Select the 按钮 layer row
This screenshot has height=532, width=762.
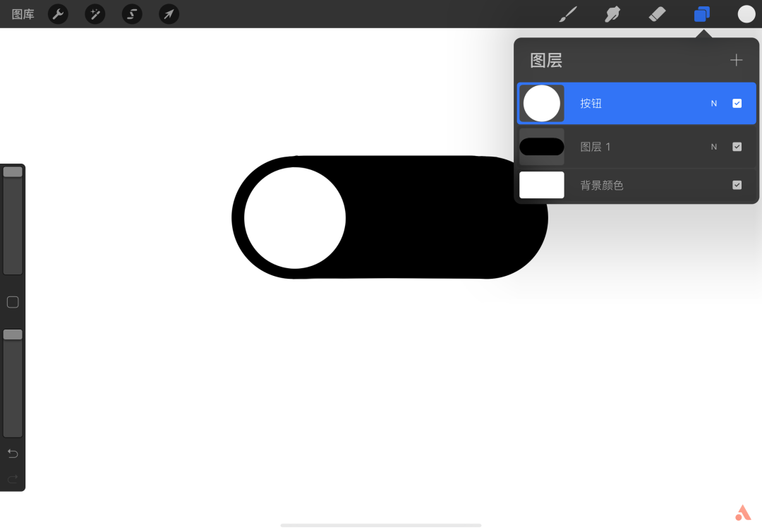tap(636, 103)
